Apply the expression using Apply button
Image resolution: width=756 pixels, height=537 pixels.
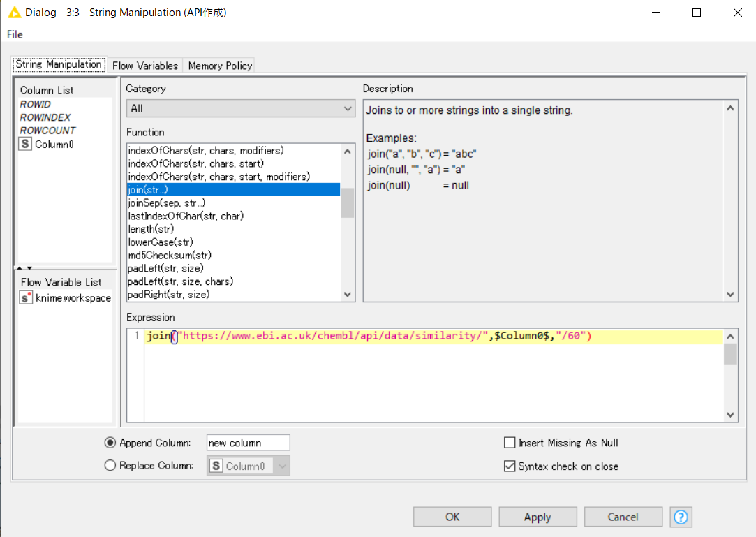[x=538, y=517]
